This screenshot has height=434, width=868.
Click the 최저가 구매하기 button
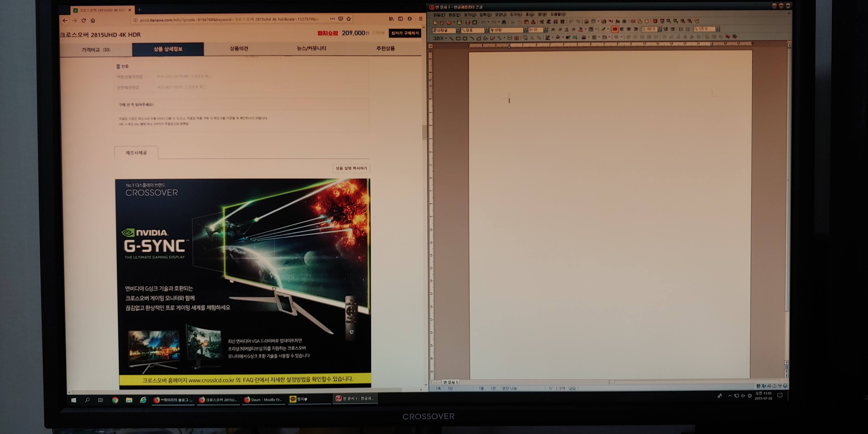tap(405, 33)
